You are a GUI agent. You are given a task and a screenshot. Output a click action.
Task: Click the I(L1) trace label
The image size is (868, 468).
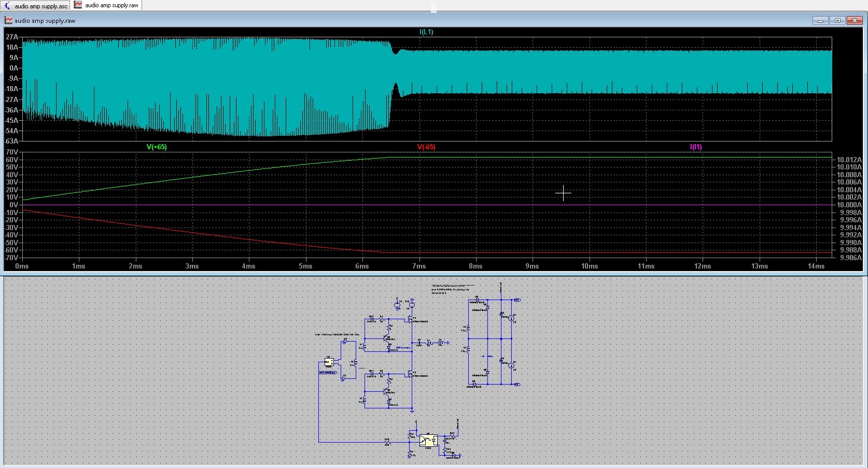(x=426, y=32)
